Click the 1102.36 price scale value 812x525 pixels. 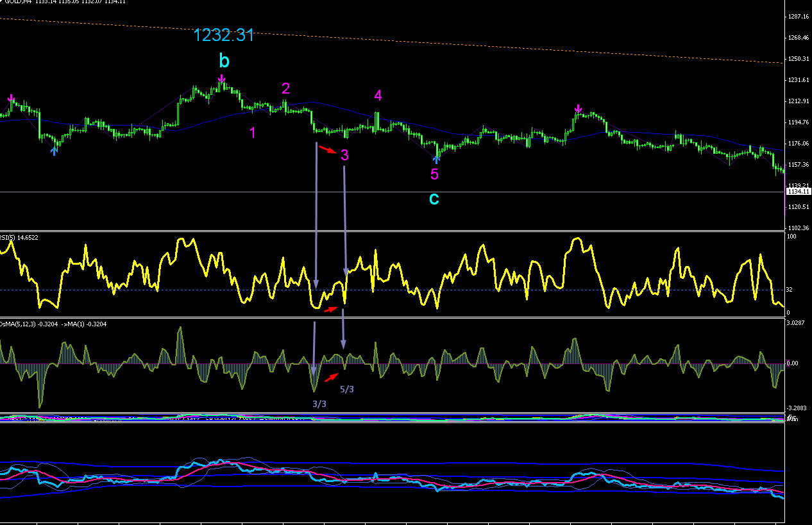799,228
